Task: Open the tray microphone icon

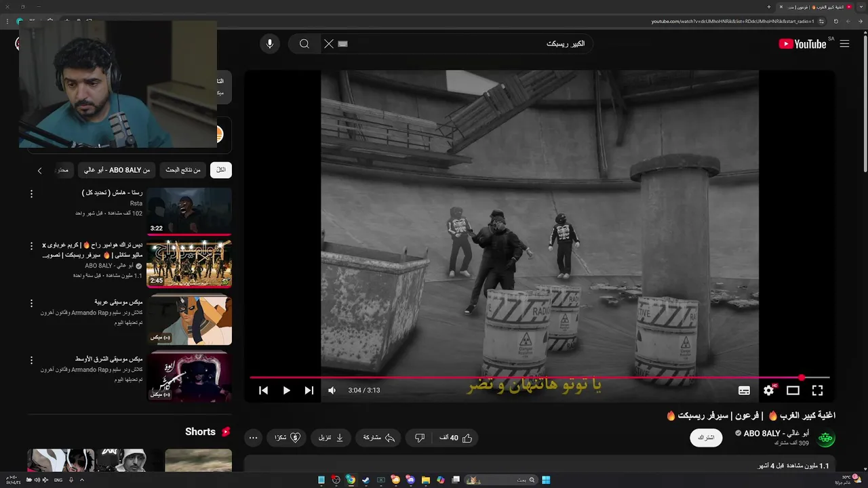Action: 71,480
